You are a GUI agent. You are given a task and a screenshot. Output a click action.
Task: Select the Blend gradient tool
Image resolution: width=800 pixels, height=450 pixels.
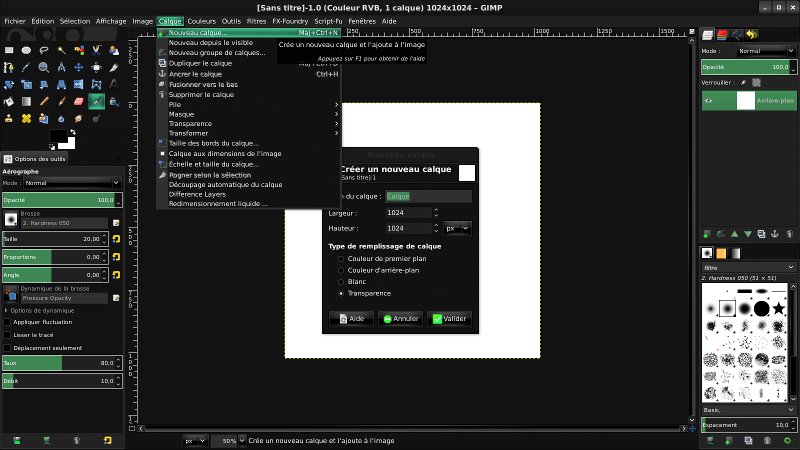(x=27, y=102)
